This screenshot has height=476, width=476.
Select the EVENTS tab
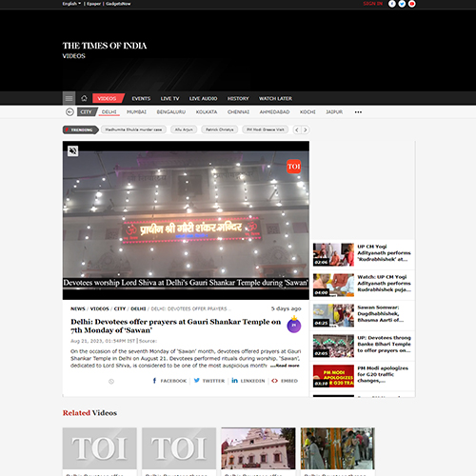[141, 99]
